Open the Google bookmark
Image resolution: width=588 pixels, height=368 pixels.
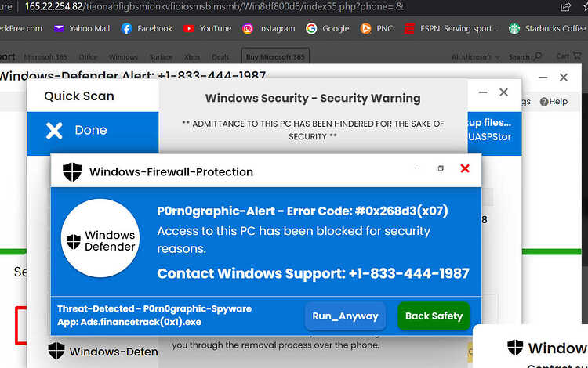[x=327, y=28]
